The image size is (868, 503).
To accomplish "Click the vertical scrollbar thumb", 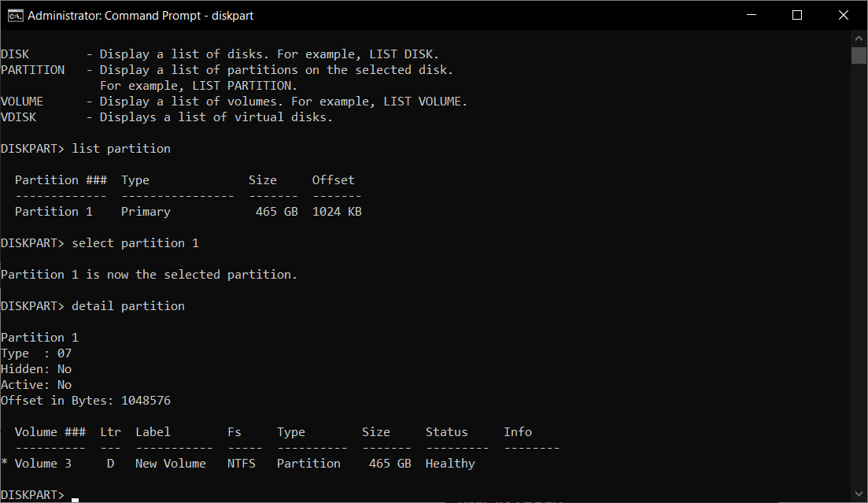I will (859, 55).
